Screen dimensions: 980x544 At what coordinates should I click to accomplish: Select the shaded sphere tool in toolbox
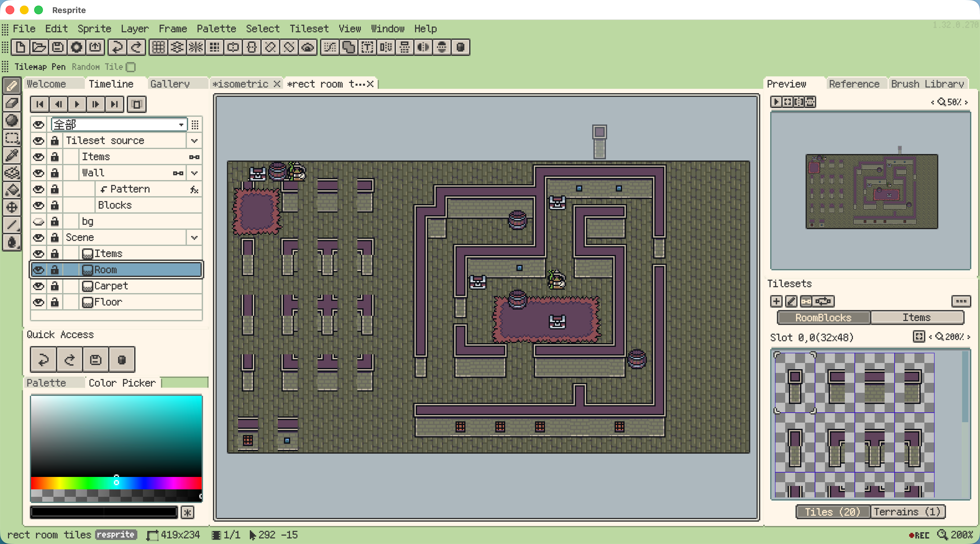(12, 120)
